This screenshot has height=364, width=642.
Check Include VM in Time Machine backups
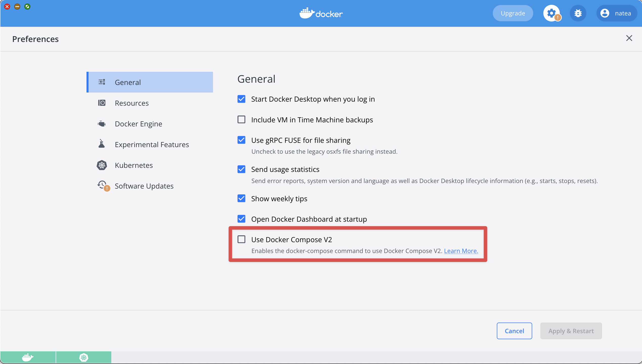click(x=241, y=119)
